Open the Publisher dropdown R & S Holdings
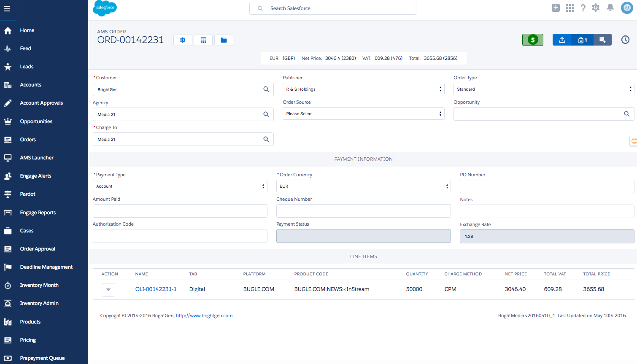 tap(364, 89)
